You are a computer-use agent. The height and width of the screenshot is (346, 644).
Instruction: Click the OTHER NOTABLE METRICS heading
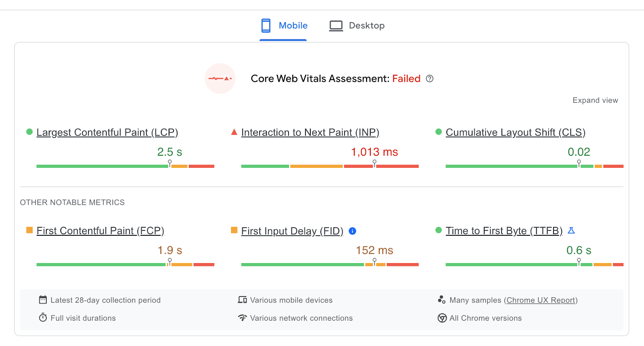(72, 202)
